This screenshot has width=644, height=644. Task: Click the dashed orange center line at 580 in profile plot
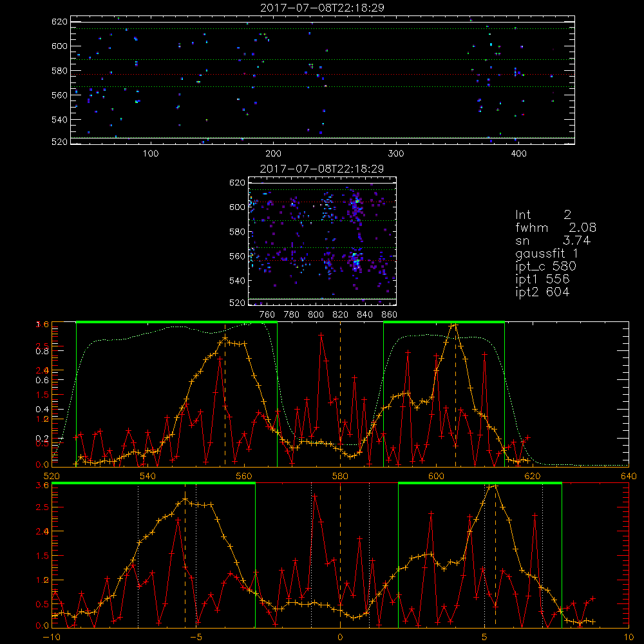coord(340,394)
